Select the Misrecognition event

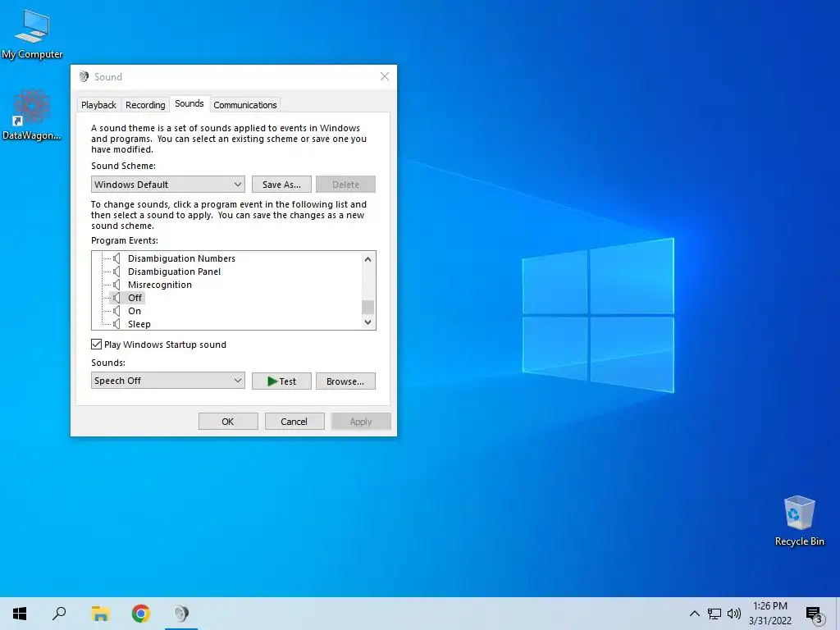pos(160,285)
